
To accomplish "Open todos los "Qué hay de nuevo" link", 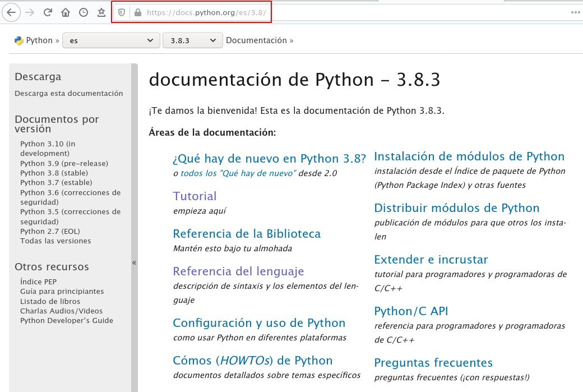I will [238, 173].
